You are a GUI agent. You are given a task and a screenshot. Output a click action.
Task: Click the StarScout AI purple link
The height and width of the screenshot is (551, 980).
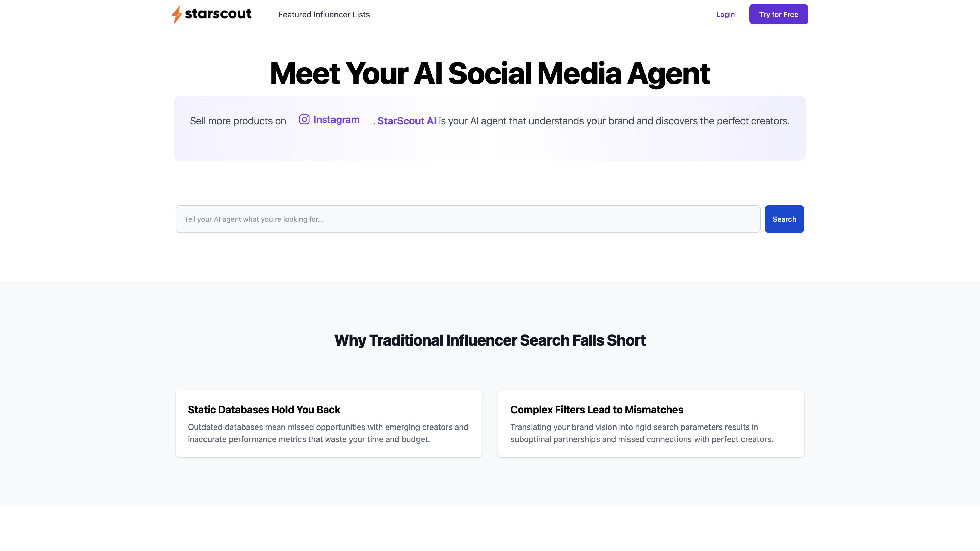[406, 121]
